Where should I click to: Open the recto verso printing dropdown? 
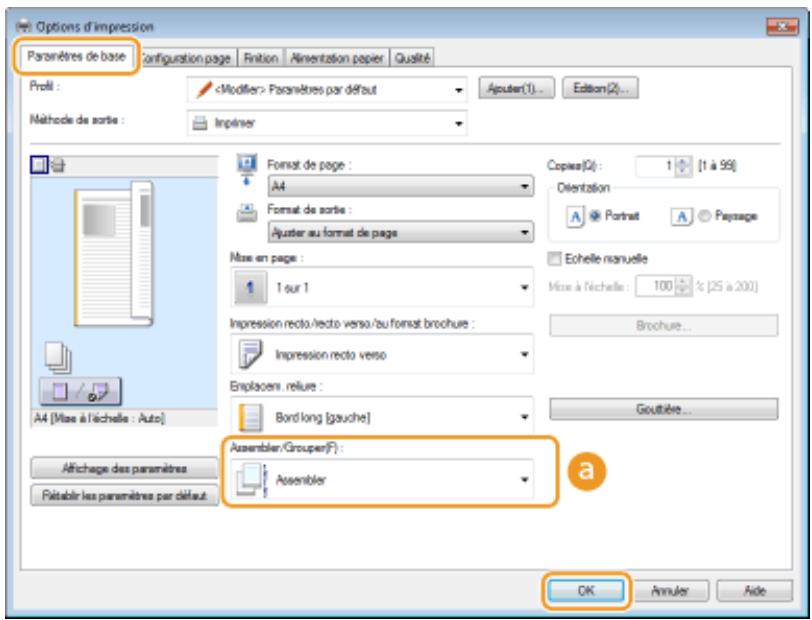click(382, 355)
